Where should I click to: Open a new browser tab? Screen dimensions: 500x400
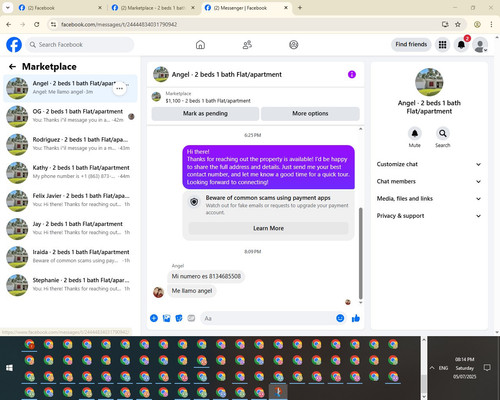click(x=300, y=8)
